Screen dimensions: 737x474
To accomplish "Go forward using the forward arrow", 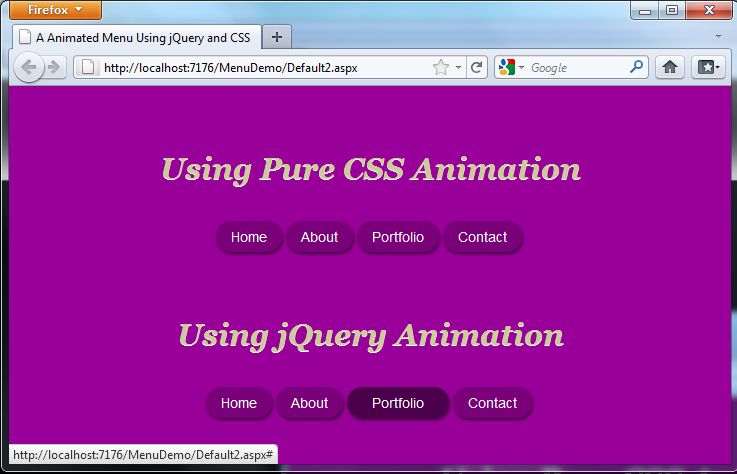I will click(x=55, y=67).
